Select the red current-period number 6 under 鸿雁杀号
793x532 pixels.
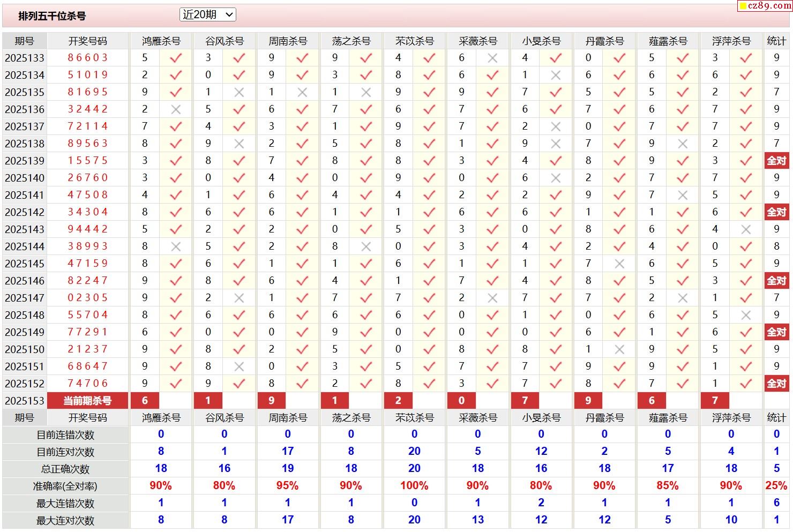tap(145, 400)
